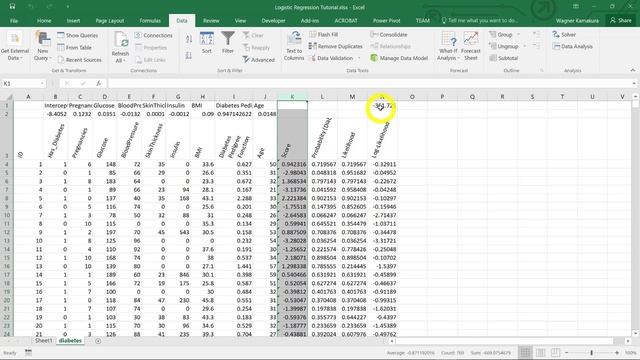Open Recent Sources
The height and width of the screenshot is (360, 640).
point(79,60)
